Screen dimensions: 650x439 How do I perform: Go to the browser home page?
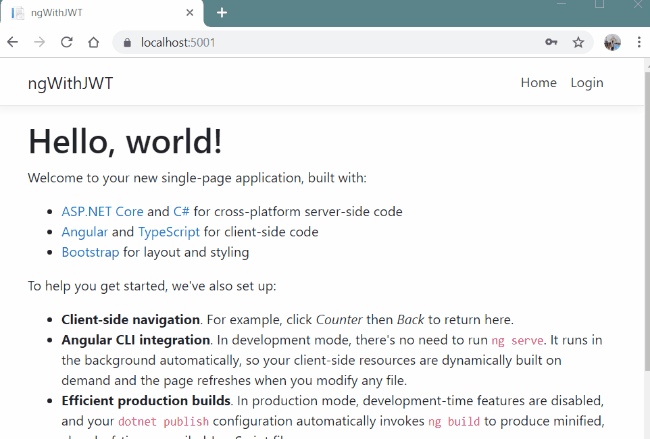94,42
